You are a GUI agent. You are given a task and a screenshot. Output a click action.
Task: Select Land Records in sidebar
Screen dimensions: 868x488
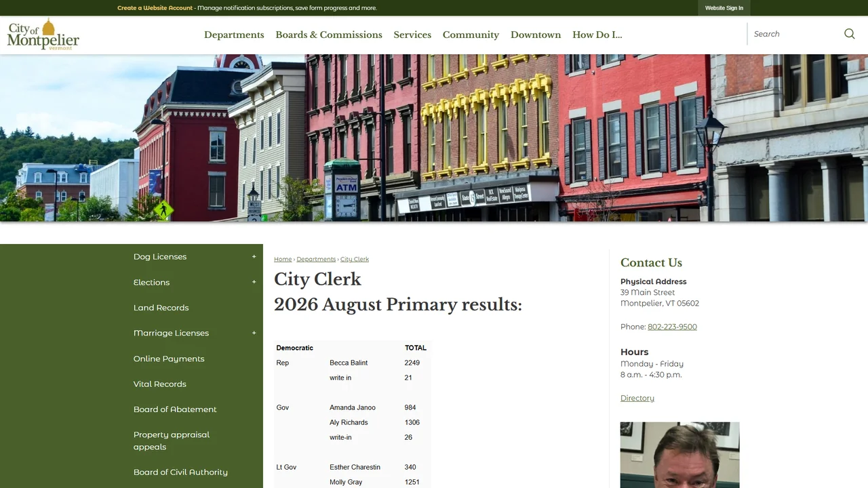click(161, 308)
